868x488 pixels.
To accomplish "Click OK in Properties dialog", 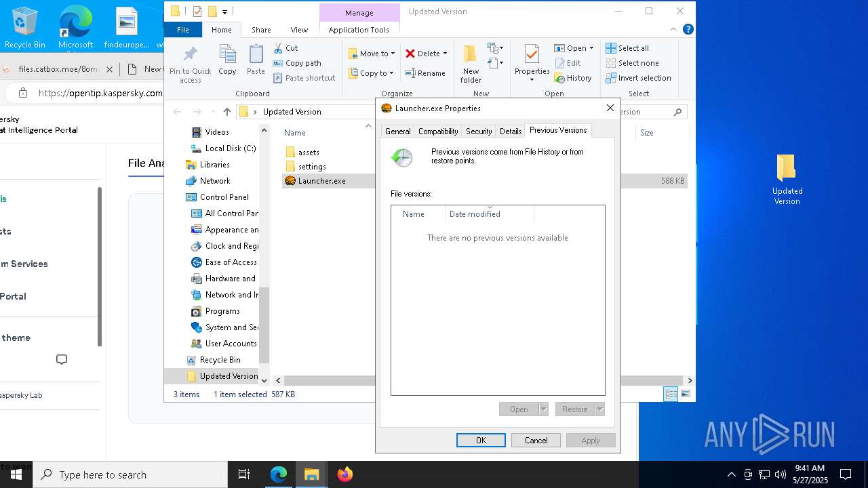I will pyautogui.click(x=481, y=441).
